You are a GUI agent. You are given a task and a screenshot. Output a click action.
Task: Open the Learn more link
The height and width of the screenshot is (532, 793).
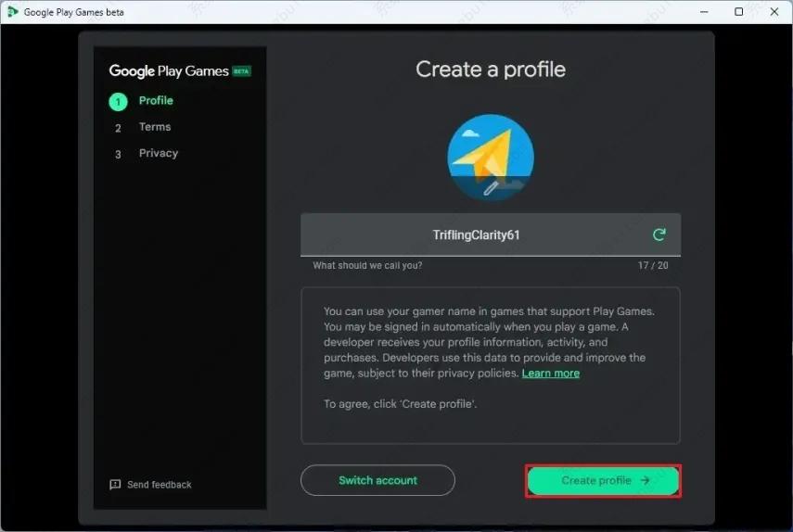pos(550,374)
